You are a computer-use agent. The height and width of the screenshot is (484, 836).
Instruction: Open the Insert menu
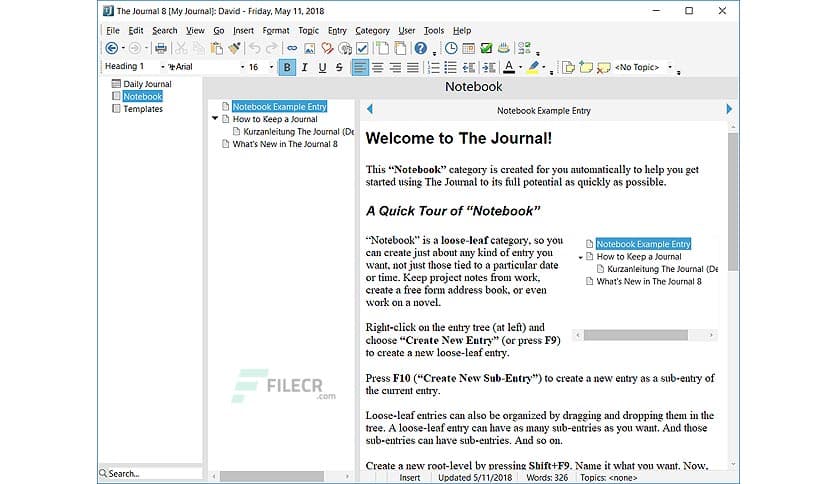(242, 30)
